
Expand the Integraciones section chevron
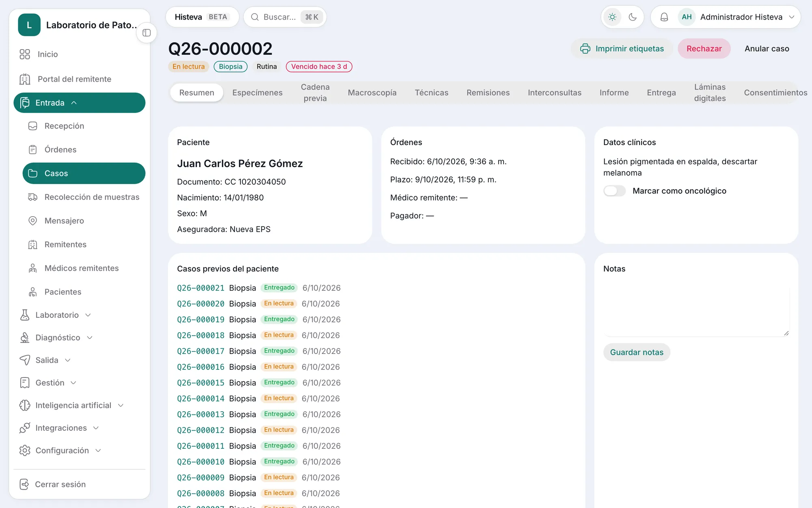96,428
